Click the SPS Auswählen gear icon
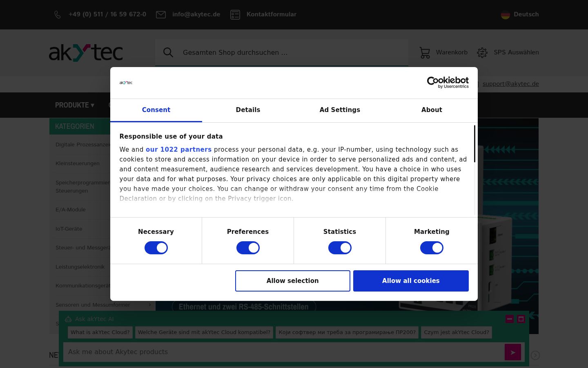 pos(482,53)
